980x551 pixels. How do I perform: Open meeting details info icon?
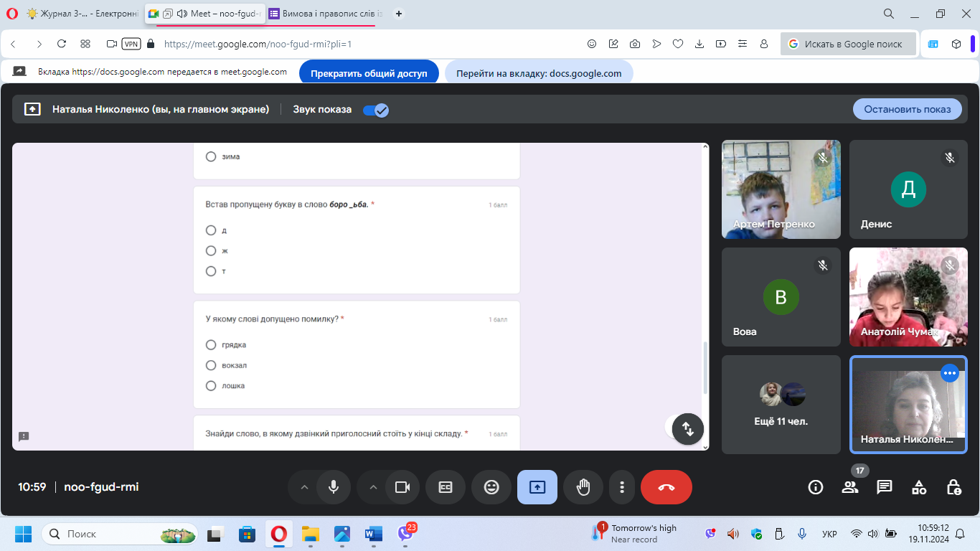[816, 487]
